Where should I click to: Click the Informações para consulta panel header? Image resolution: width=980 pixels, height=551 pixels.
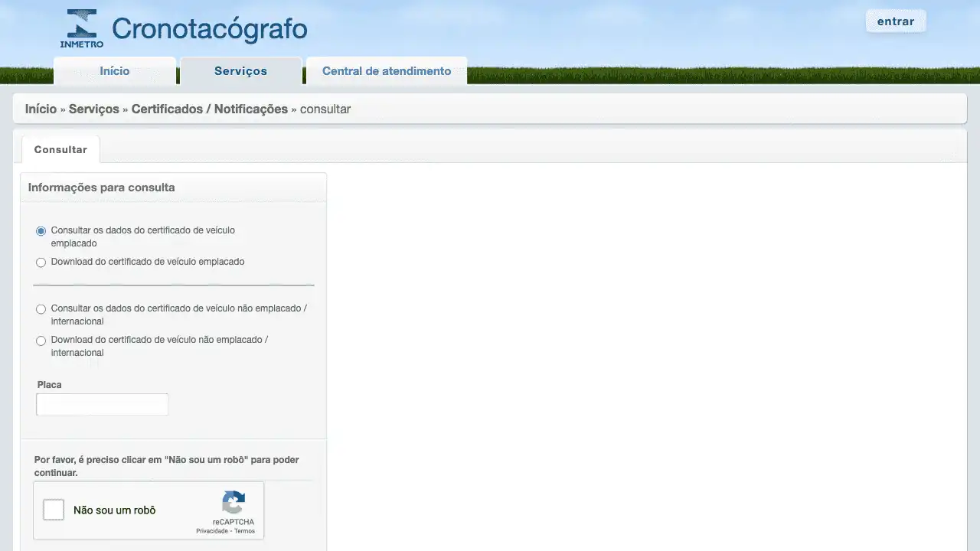[x=101, y=187]
